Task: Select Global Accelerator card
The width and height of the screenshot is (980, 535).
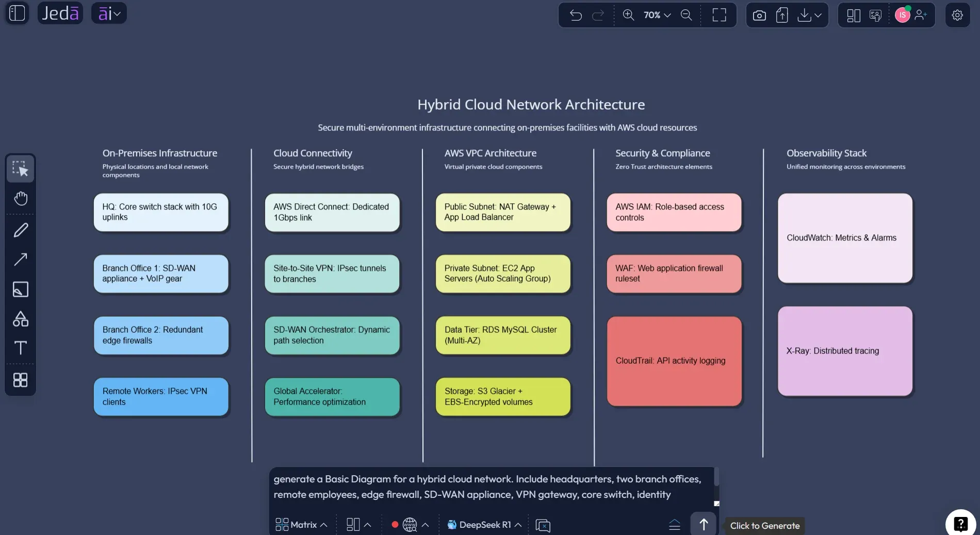Action: pos(332,396)
